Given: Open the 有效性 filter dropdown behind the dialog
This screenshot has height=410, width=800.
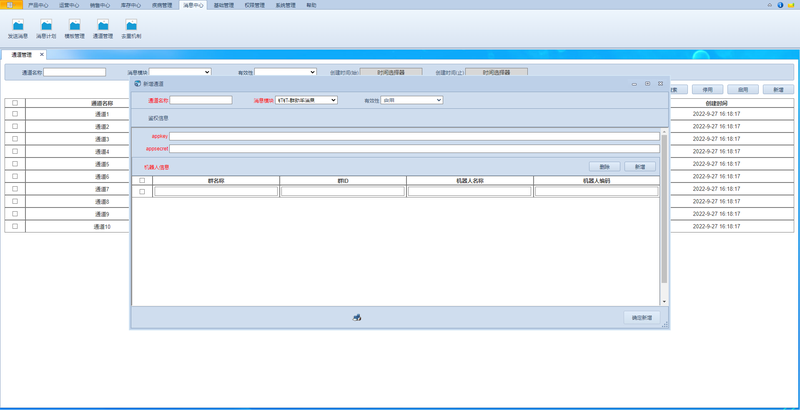Looking at the screenshot, I should point(285,72).
